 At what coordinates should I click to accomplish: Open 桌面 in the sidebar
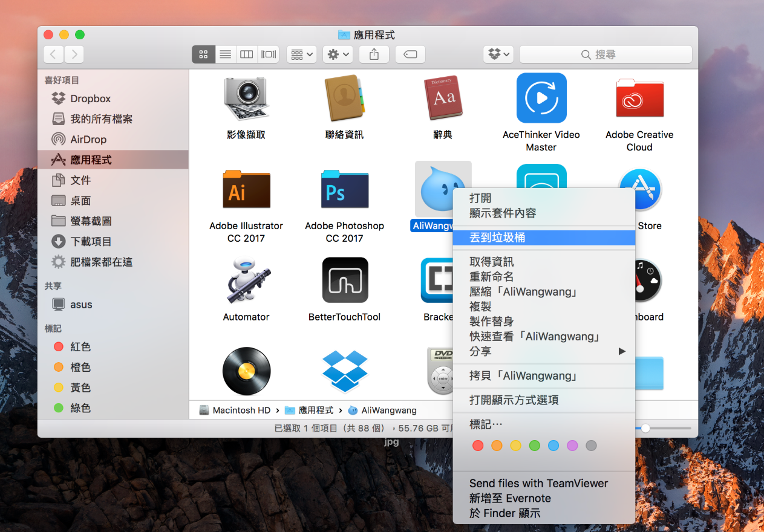pos(113,201)
